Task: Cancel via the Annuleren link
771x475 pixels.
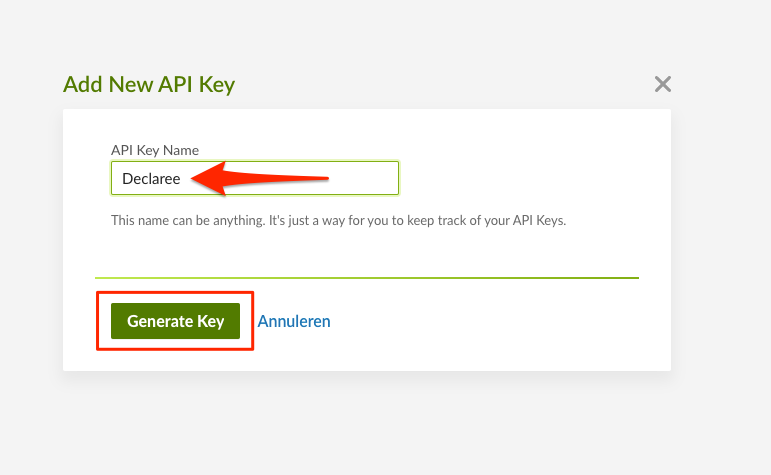Action: [x=294, y=321]
